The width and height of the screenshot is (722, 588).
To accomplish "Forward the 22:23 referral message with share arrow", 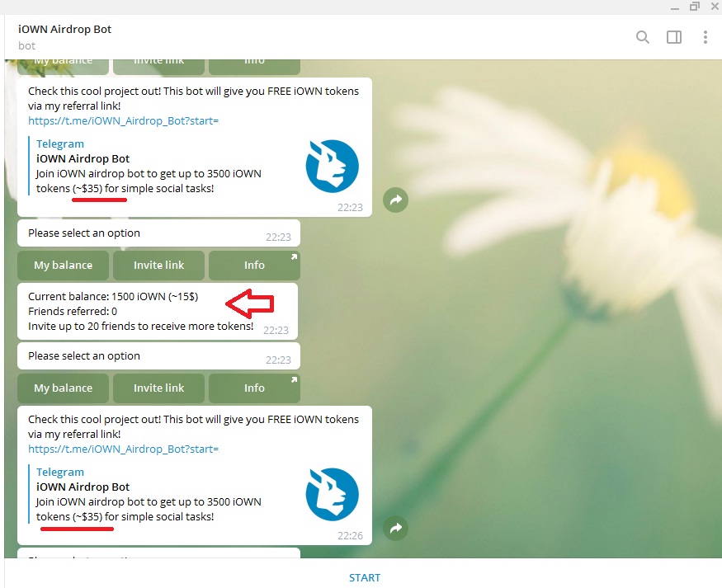I will pyautogui.click(x=395, y=200).
